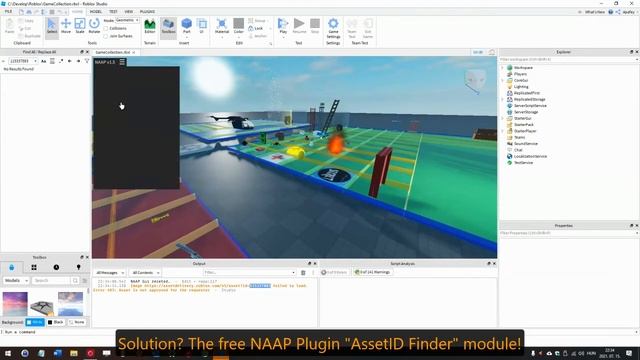This screenshot has height=360, width=640.
Task: Expand the Workspace node in Explorer
Action: point(503,68)
